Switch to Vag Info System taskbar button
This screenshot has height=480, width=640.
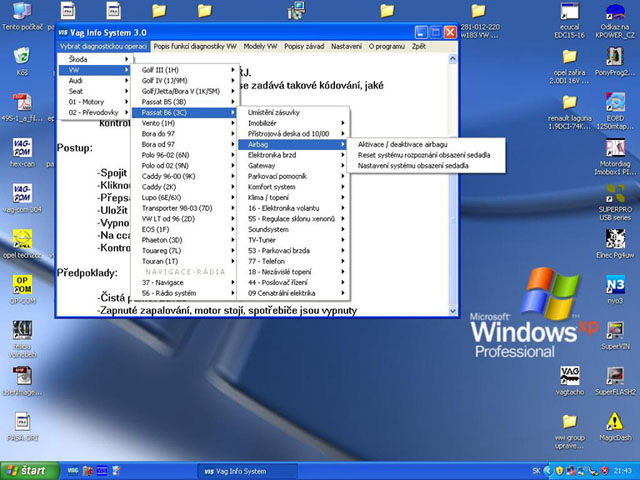pyautogui.click(x=247, y=471)
